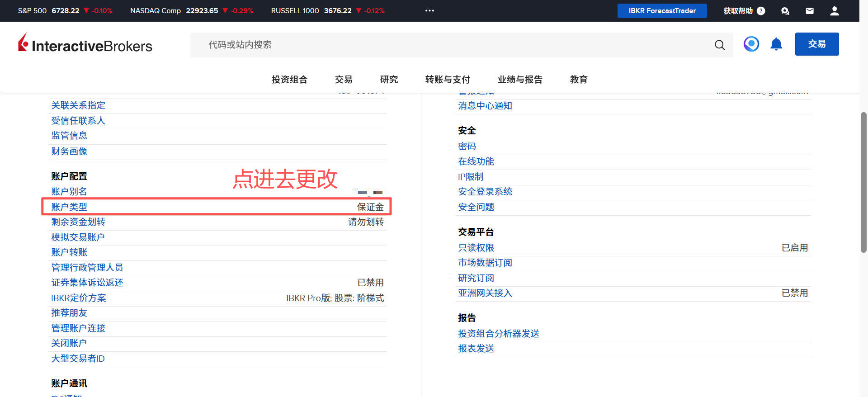The image size is (868, 397).
Task: Open the 投资组合 menu
Action: point(289,80)
